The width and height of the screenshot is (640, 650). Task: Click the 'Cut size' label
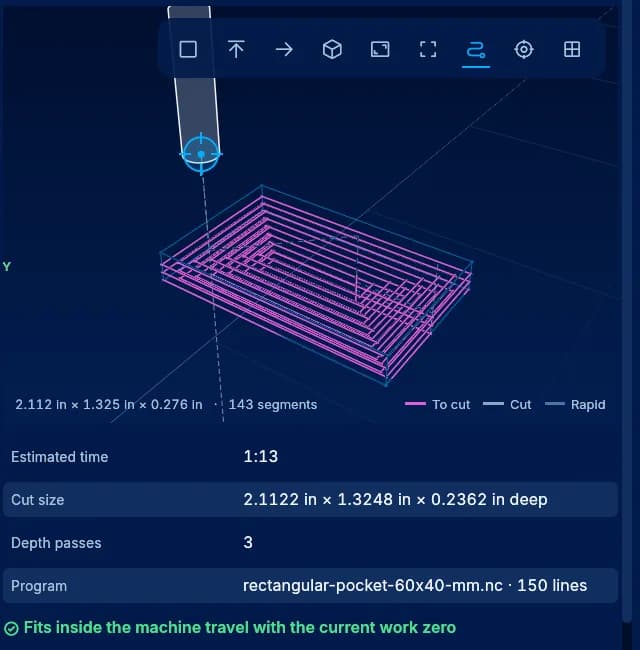38,500
